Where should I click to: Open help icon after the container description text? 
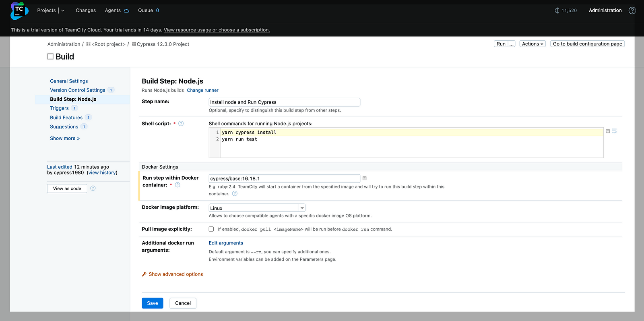pyautogui.click(x=235, y=194)
